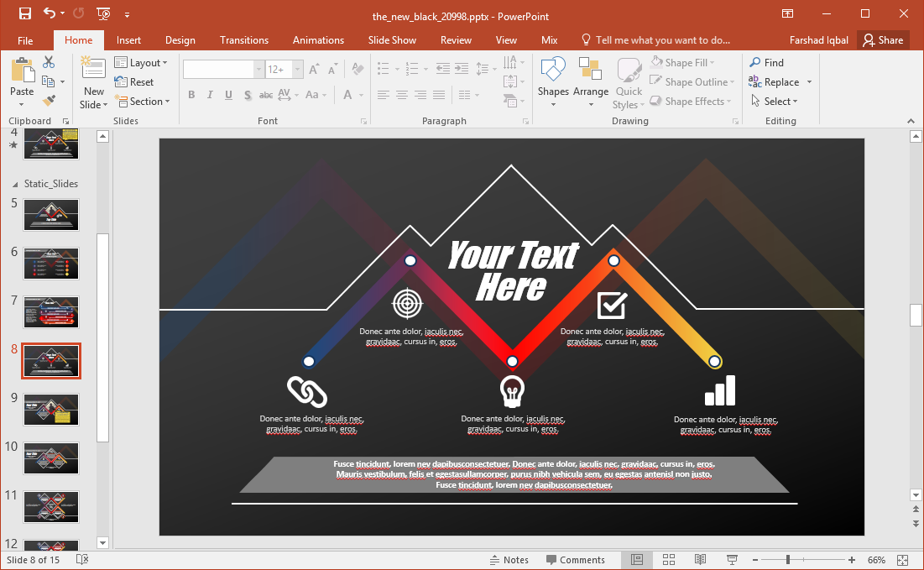
Task: Open the font name dropdown arrow
Action: pos(258,70)
